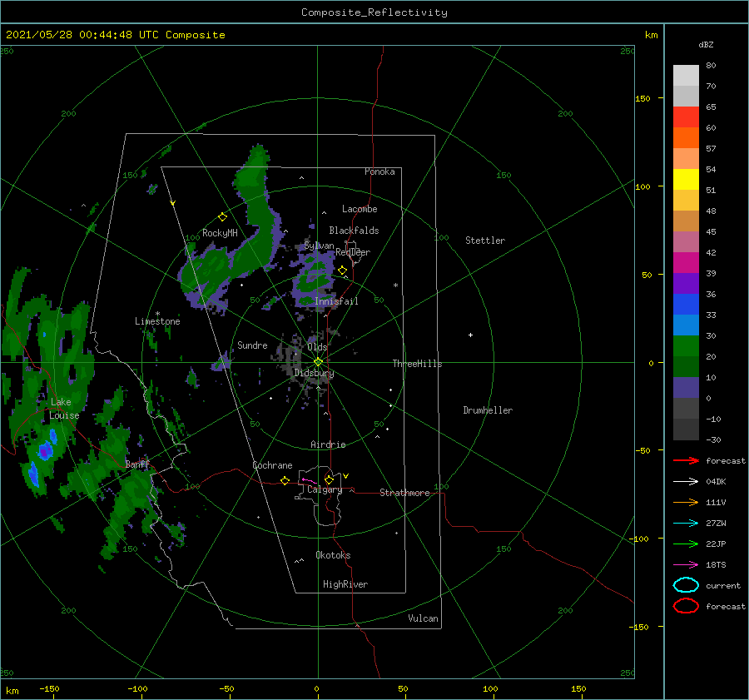The image size is (749, 700).
Task: Click the Strathmore city label
Action: click(x=404, y=493)
